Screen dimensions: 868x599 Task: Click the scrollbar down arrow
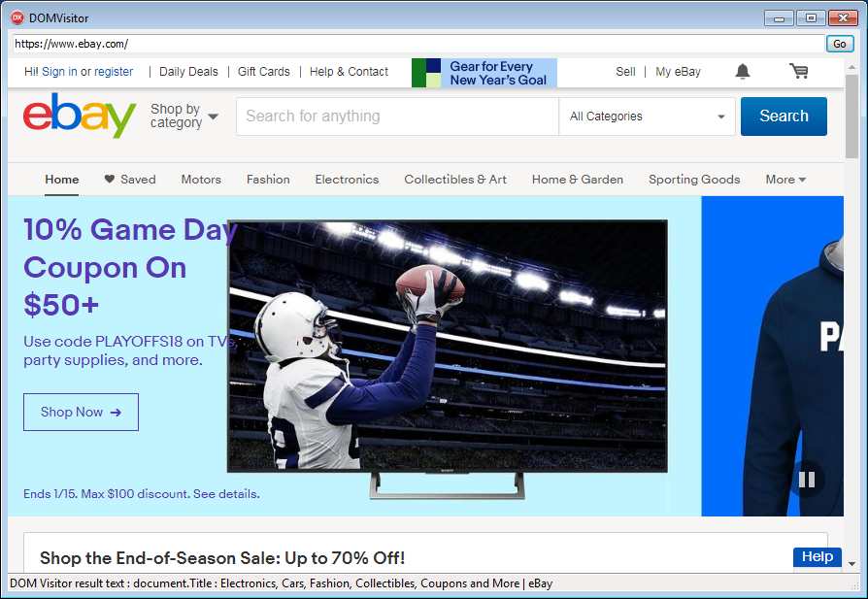tap(851, 564)
